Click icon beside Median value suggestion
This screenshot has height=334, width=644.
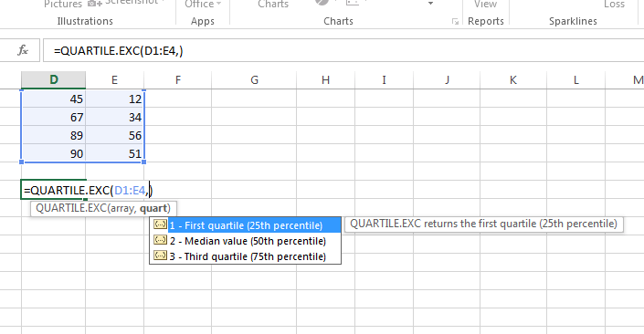click(x=160, y=240)
